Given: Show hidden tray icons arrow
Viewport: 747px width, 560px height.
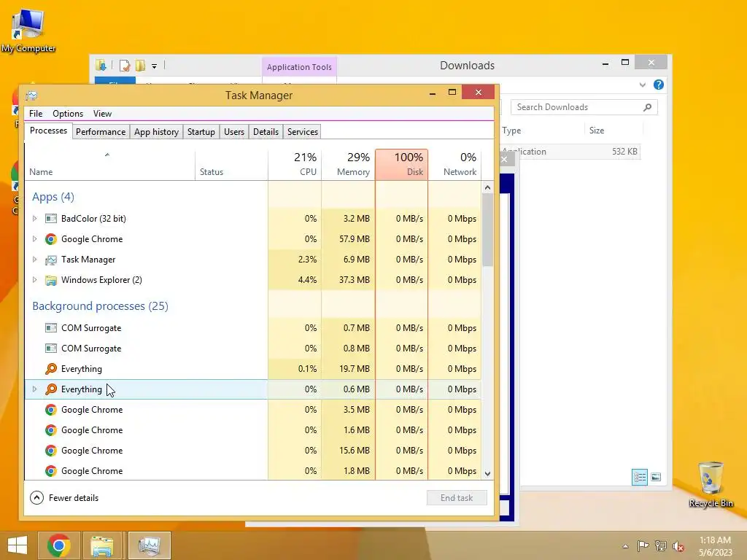Looking at the screenshot, I should (x=625, y=546).
